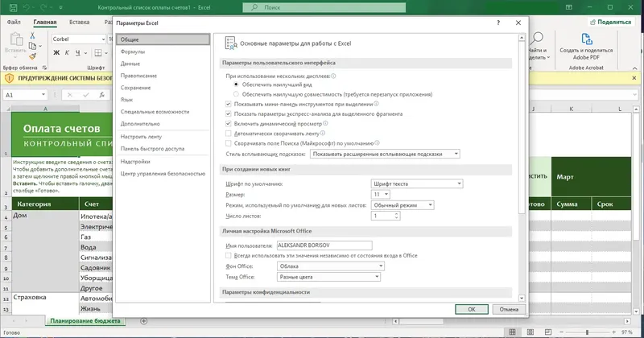Switch to Page Layout view icon
Screen dimensions: 644x338
click(530, 332)
